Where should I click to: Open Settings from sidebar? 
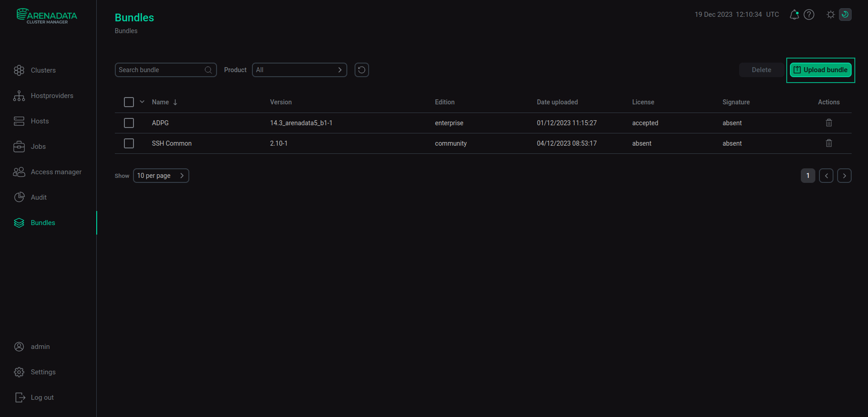coord(35,372)
